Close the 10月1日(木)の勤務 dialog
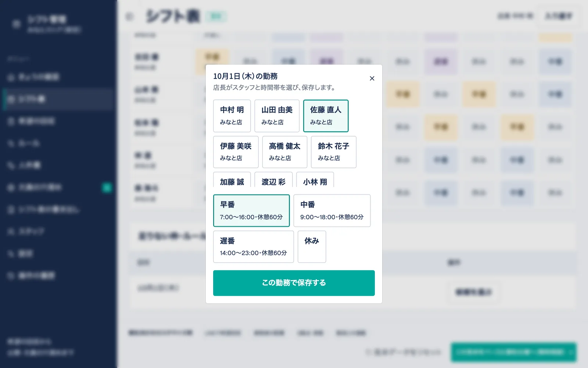This screenshot has height=368, width=588. coord(372,78)
